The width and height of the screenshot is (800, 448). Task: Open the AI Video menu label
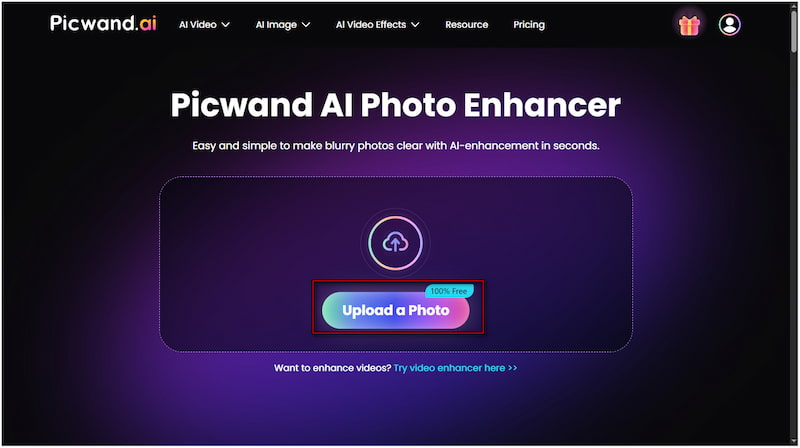(x=197, y=24)
